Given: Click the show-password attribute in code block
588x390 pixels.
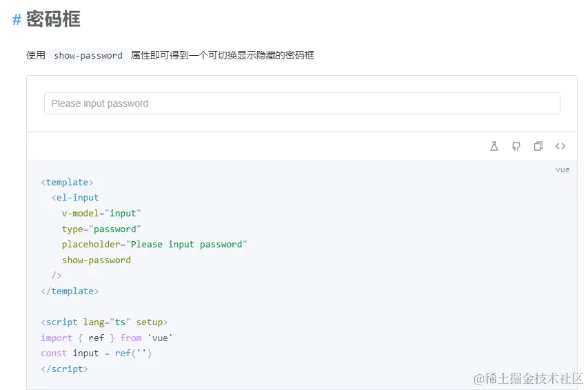Looking at the screenshot, I should point(97,260).
